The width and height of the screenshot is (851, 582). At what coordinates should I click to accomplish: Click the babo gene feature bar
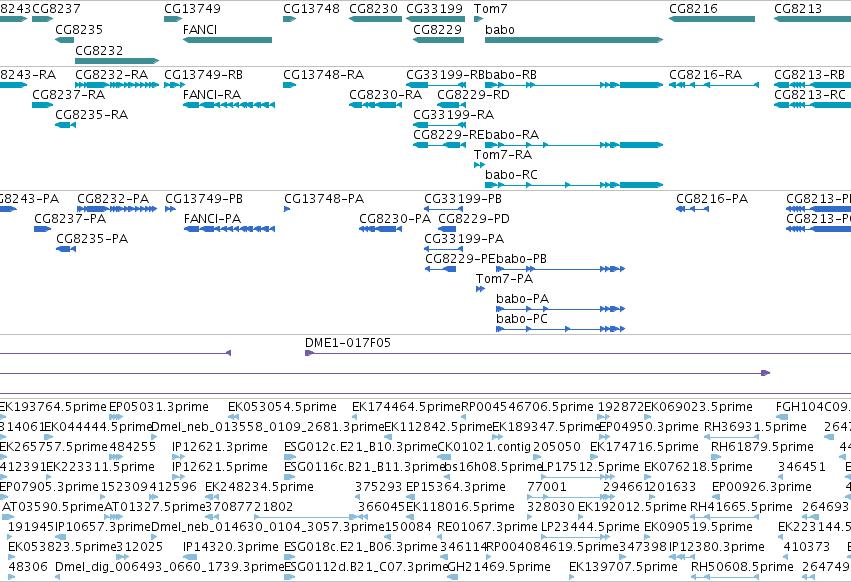(x=574, y=40)
